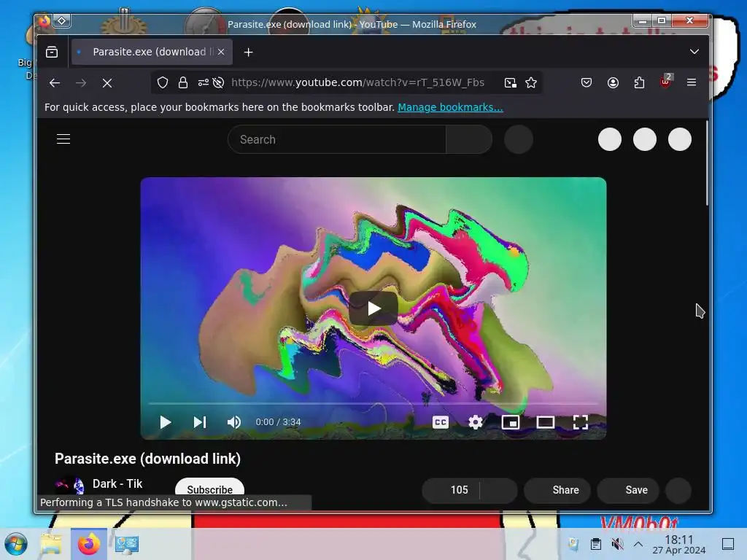Select the Parasite.exe tab
This screenshot has height=560, width=747.
152,52
